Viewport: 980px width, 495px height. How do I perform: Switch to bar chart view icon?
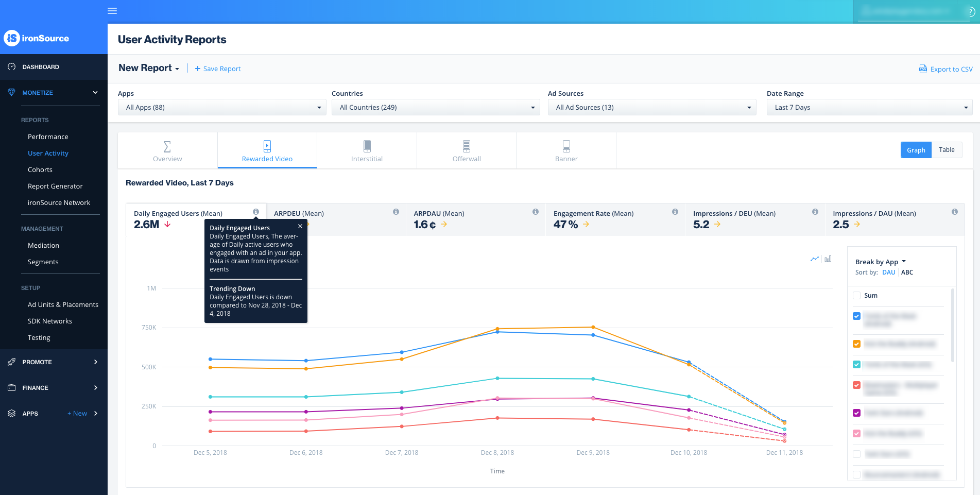click(828, 259)
